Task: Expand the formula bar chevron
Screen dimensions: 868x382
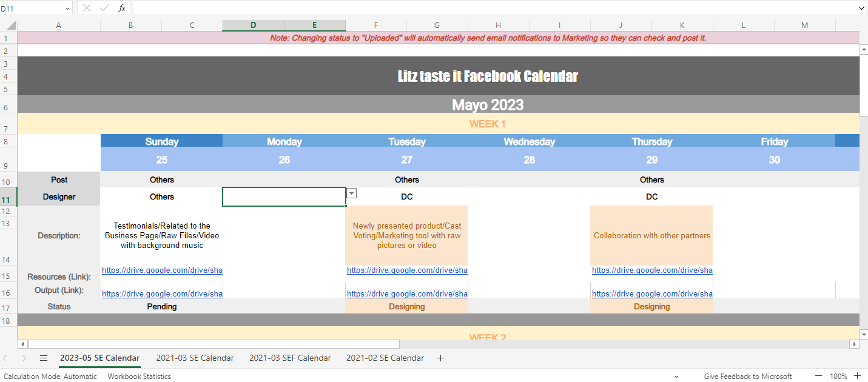Action: [861, 8]
